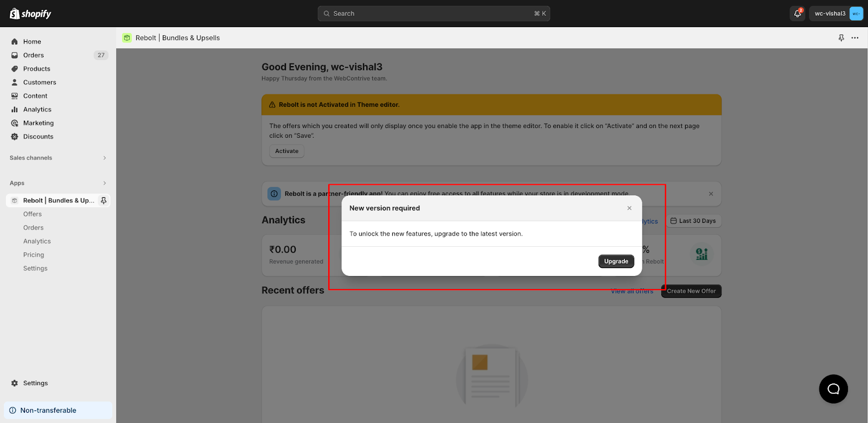
Task: Click the Marketing target icon
Action: pyautogui.click(x=15, y=123)
